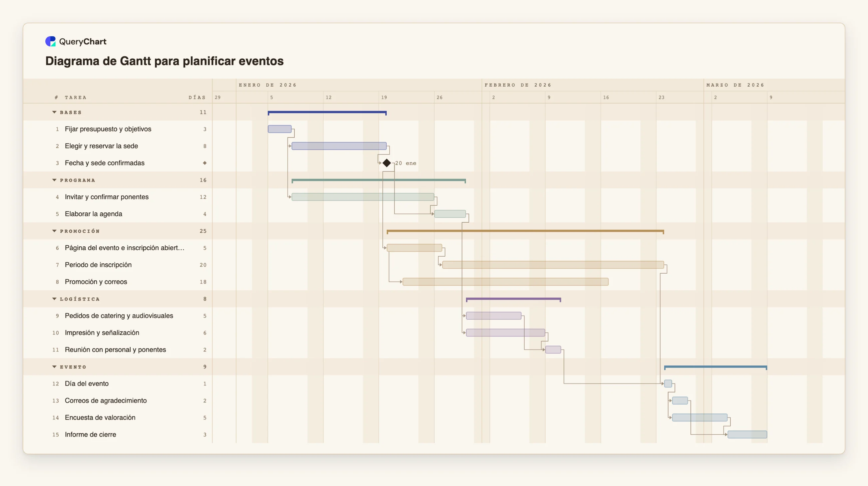Image resolution: width=868 pixels, height=486 pixels.
Task: Click the EVENTO group label
Action: [73, 367]
